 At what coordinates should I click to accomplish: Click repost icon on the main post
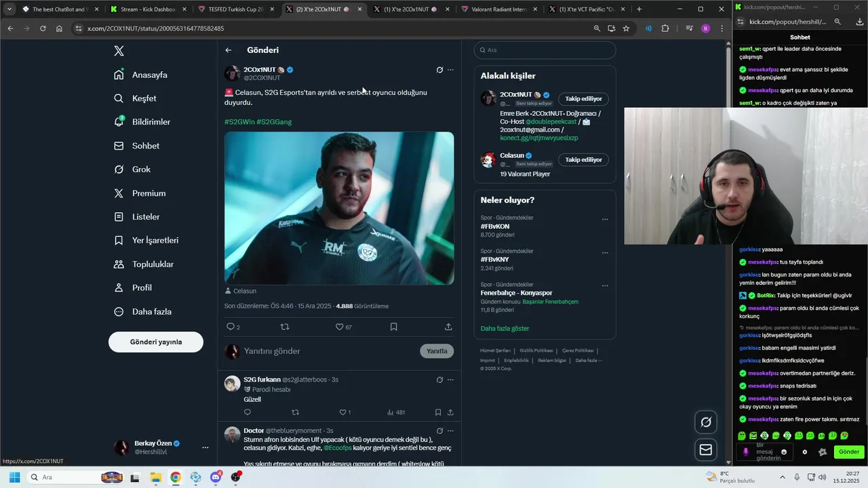285,327
